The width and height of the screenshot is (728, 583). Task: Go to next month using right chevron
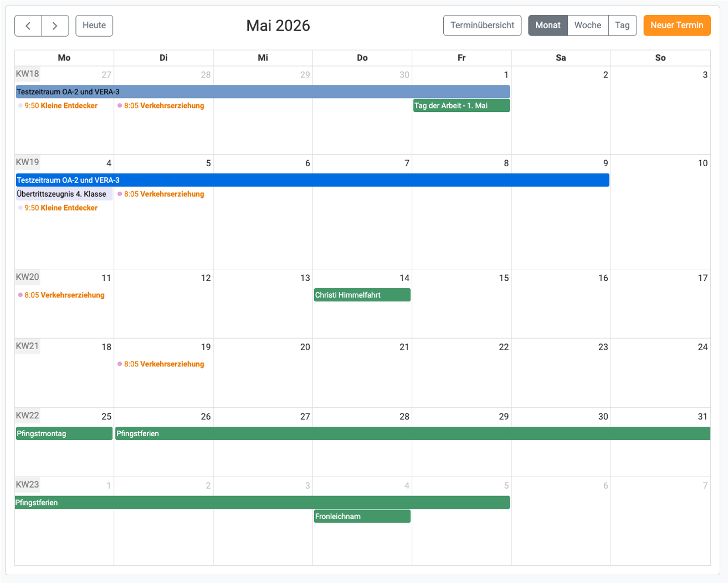[55, 25]
